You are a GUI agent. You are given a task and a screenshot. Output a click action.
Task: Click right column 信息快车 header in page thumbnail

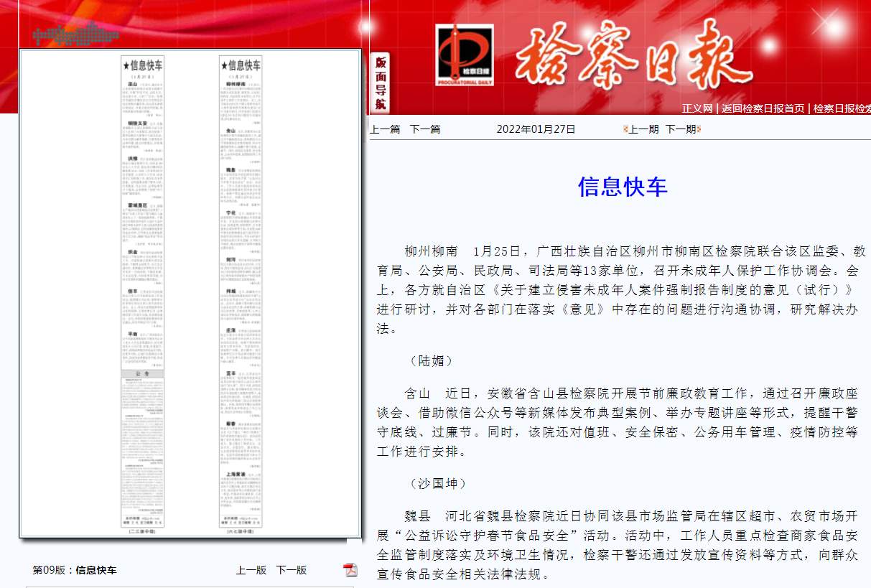241,65
